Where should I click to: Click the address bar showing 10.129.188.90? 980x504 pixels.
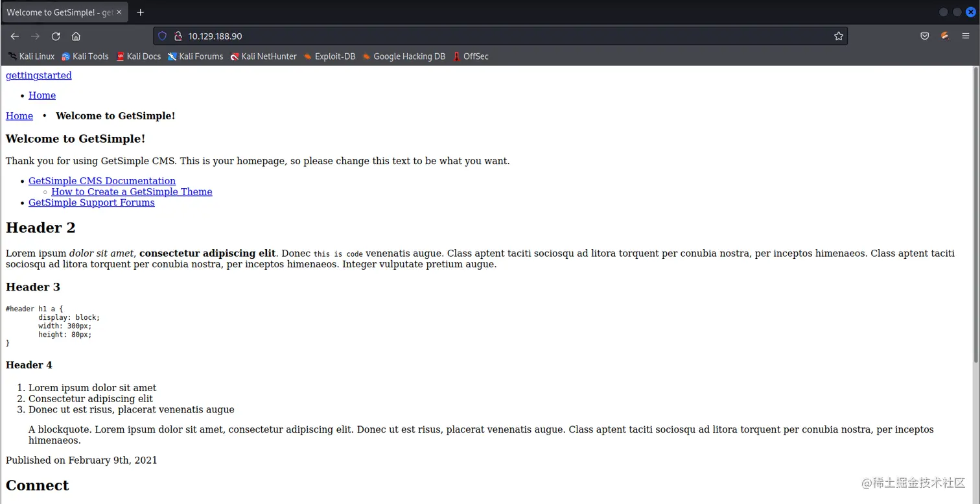point(500,36)
